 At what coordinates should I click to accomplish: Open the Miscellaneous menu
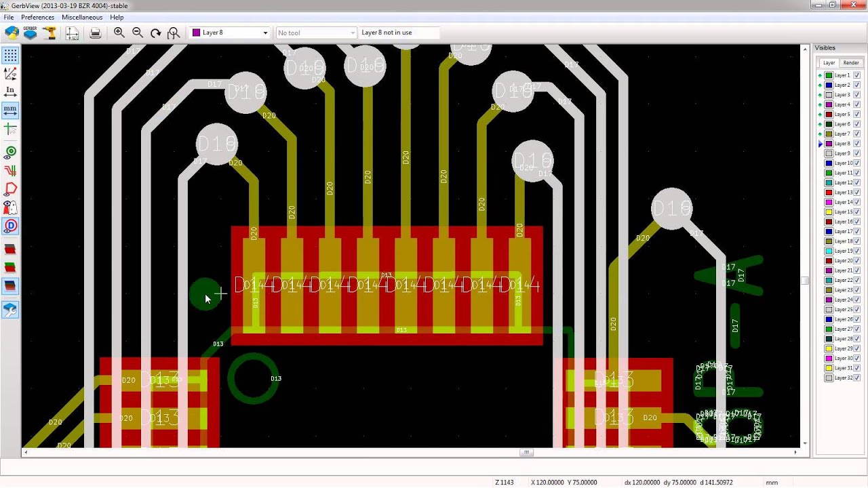click(81, 17)
